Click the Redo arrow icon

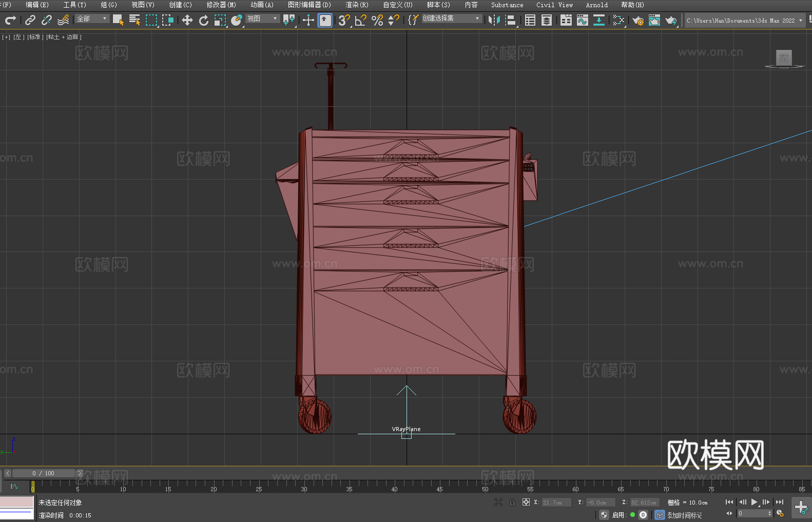(10, 20)
